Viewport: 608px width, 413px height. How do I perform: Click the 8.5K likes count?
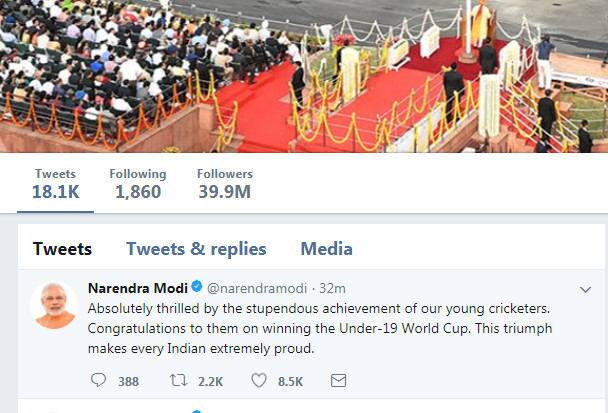pyautogui.click(x=290, y=382)
